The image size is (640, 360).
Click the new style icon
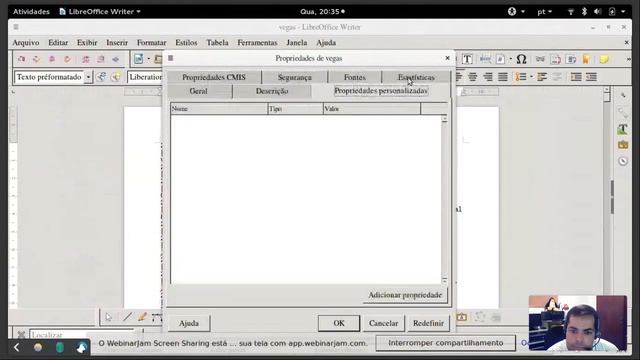[x=116, y=77]
